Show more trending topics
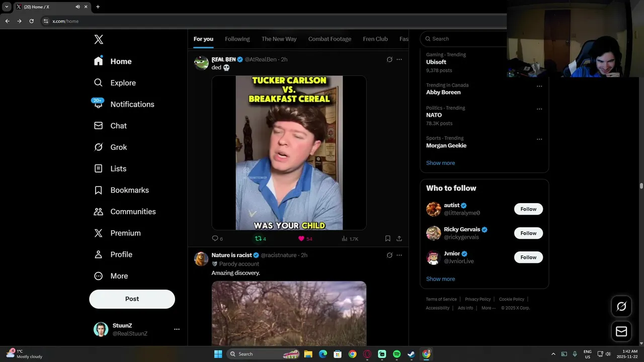Screen dimensions: 644x362 pos(440,163)
